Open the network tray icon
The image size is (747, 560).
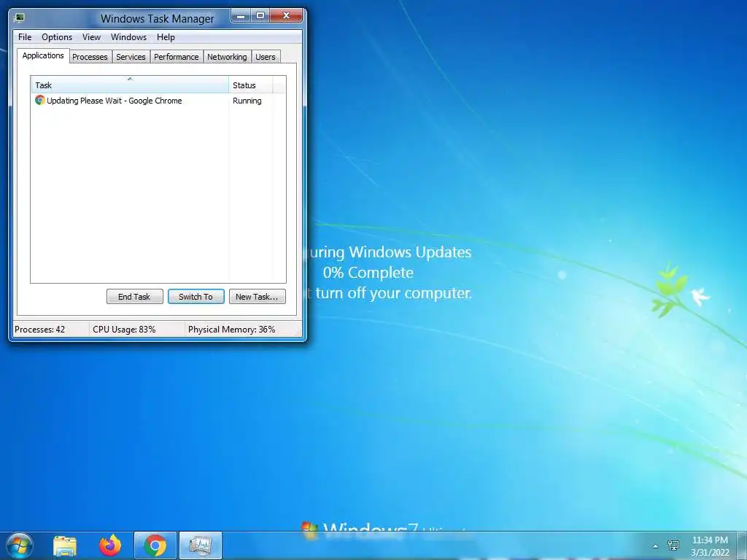[x=673, y=545]
